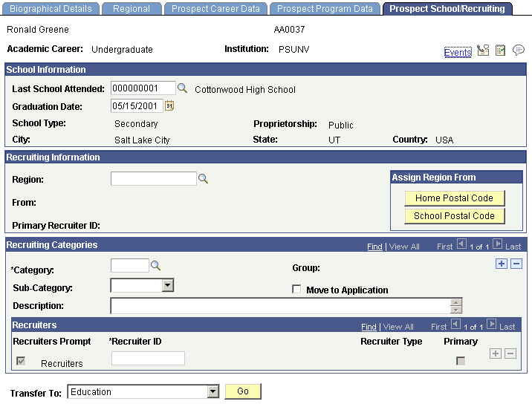Click the Go transfer button

tap(243, 391)
